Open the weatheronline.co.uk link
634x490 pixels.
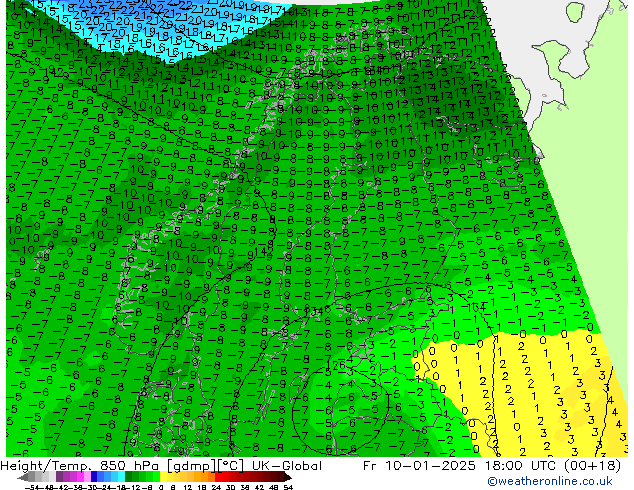point(550,481)
